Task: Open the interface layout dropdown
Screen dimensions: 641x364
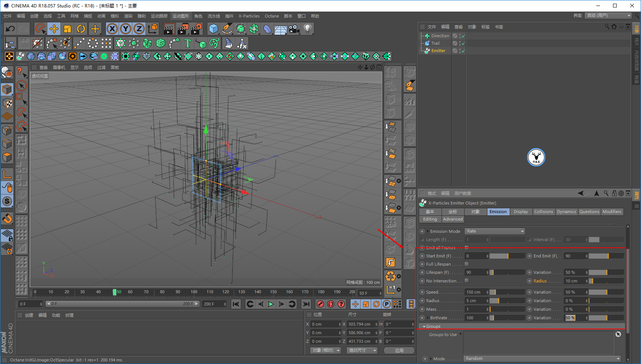Action: click(x=608, y=16)
